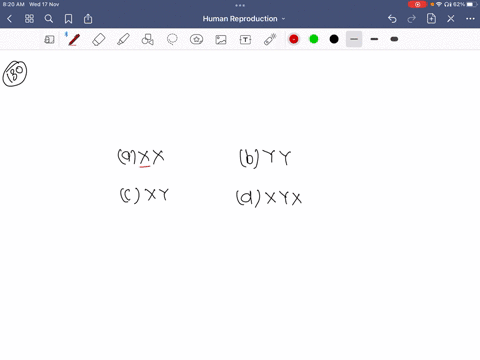Choose the black pen color
Viewport: 480px width, 360px height.
[x=334, y=39]
